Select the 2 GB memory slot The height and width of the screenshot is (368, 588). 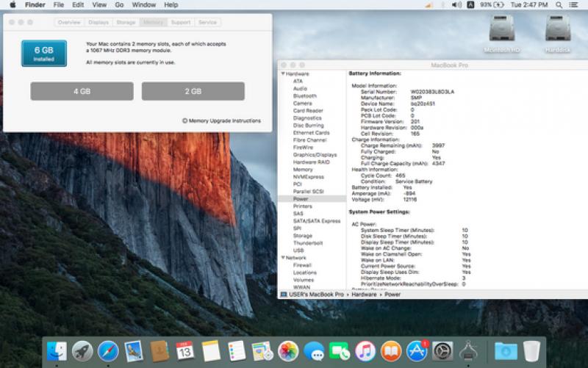193,91
